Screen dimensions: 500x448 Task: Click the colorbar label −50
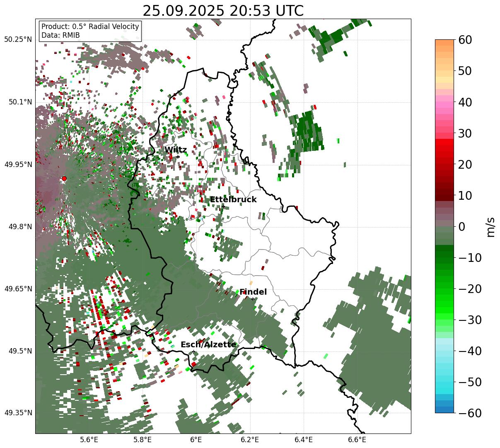point(470,382)
